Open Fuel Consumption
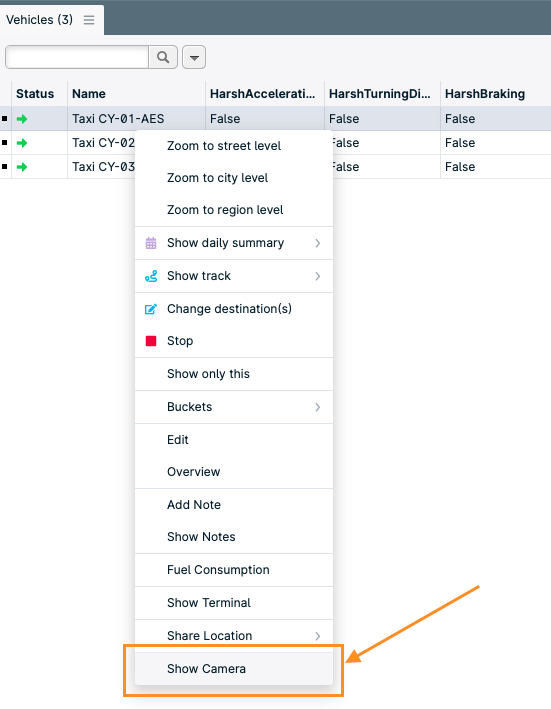The height and width of the screenshot is (709, 551). click(234, 570)
